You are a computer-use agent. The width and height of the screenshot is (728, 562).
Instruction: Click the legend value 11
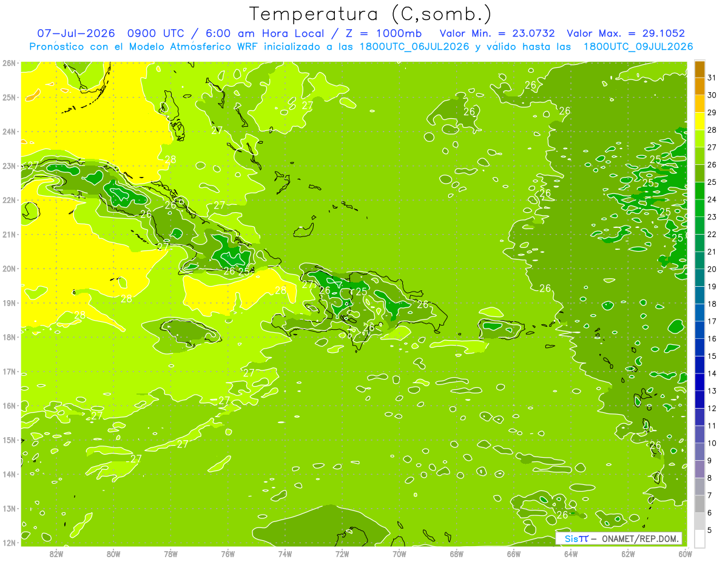[712, 426]
